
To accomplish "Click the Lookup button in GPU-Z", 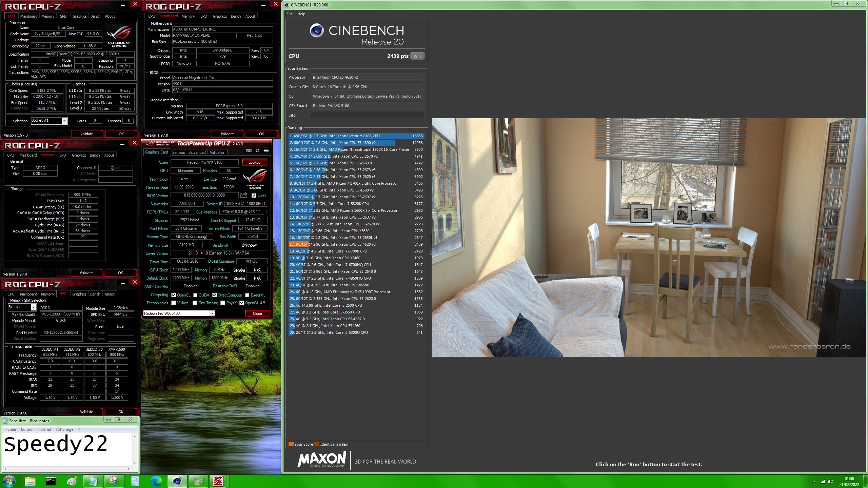I will pos(254,162).
